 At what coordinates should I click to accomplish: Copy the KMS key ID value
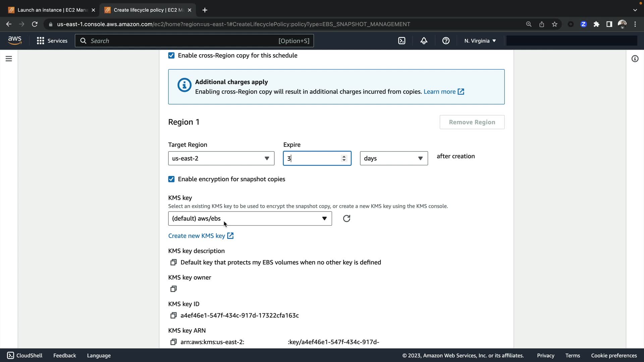coord(173,315)
